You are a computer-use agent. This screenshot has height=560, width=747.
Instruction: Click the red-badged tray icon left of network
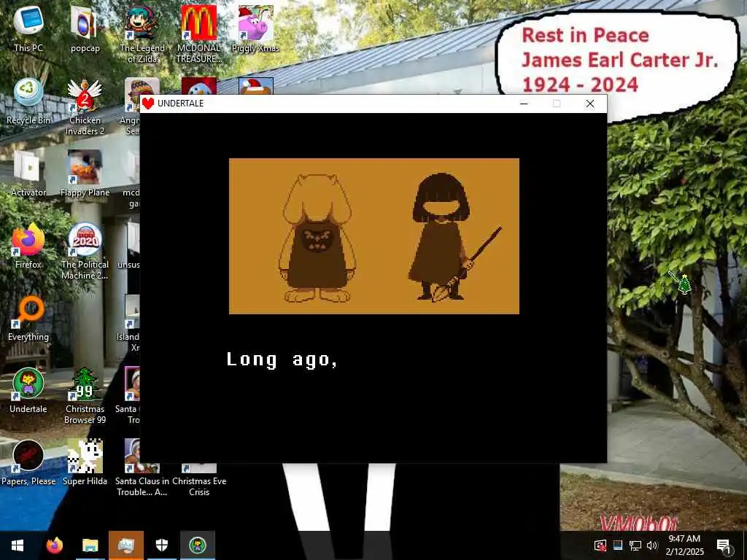[600, 545]
